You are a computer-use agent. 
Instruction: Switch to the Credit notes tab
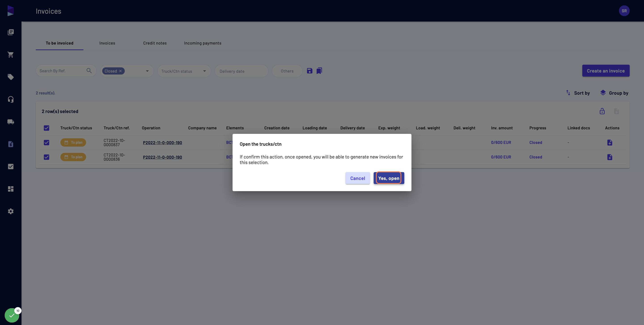click(x=155, y=43)
